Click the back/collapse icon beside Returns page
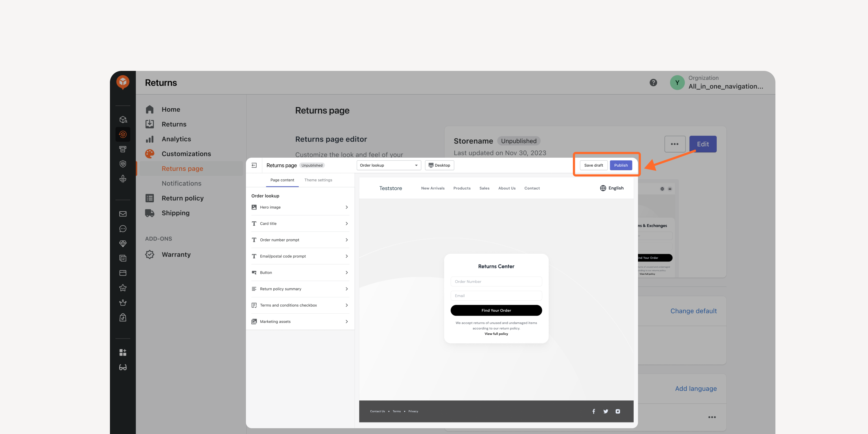The width and height of the screenshot is (868, 434). coord(254,165)
